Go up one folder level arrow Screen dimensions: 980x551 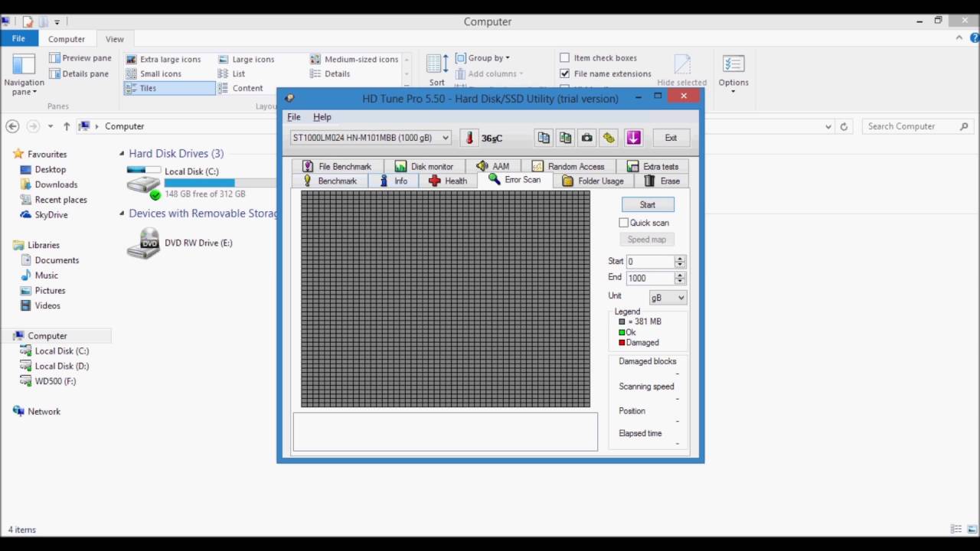point(67,126)
